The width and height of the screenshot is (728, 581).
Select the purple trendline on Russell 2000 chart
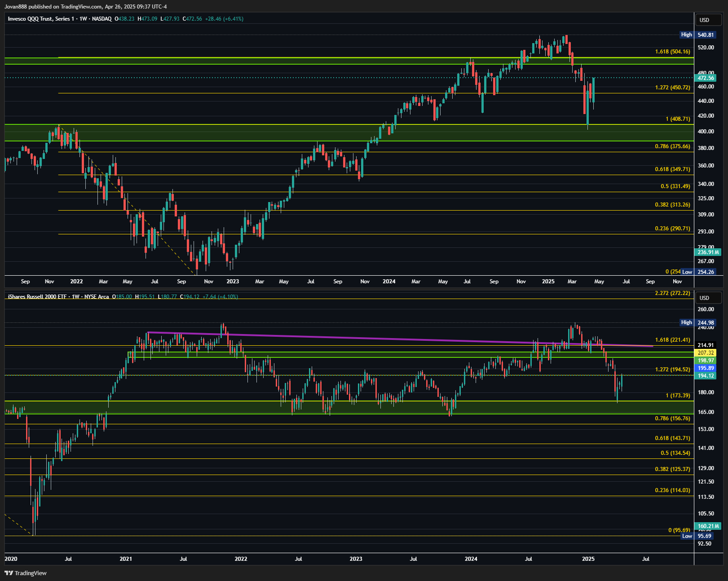coord(400,339)
